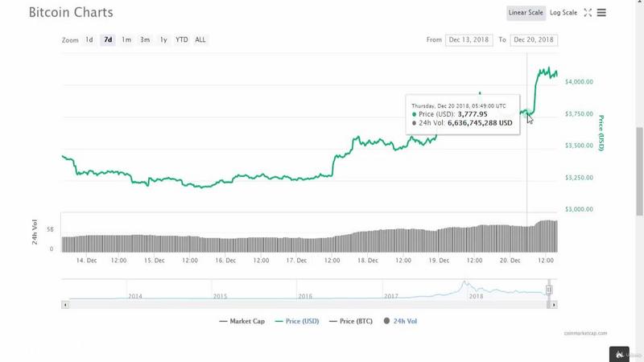Set zoom to 1m
This screenshot has height=362, width=644.
pos(126,39)
